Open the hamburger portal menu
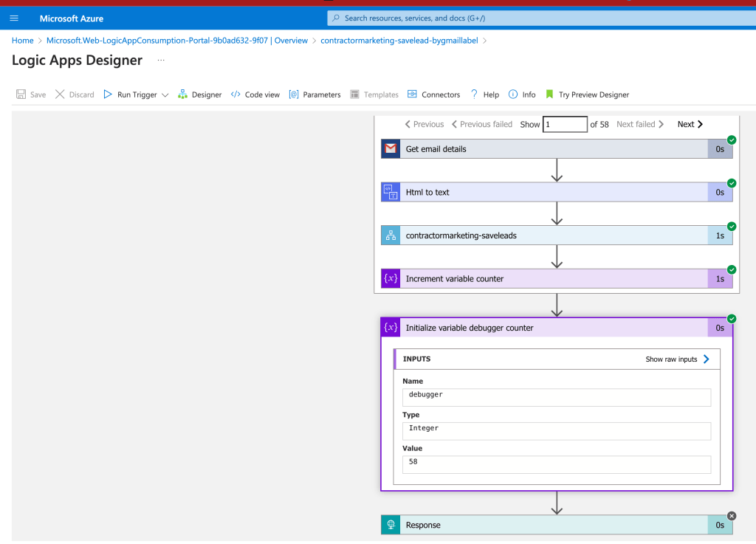Screen dimensions: 756x544 pos(14,18)
